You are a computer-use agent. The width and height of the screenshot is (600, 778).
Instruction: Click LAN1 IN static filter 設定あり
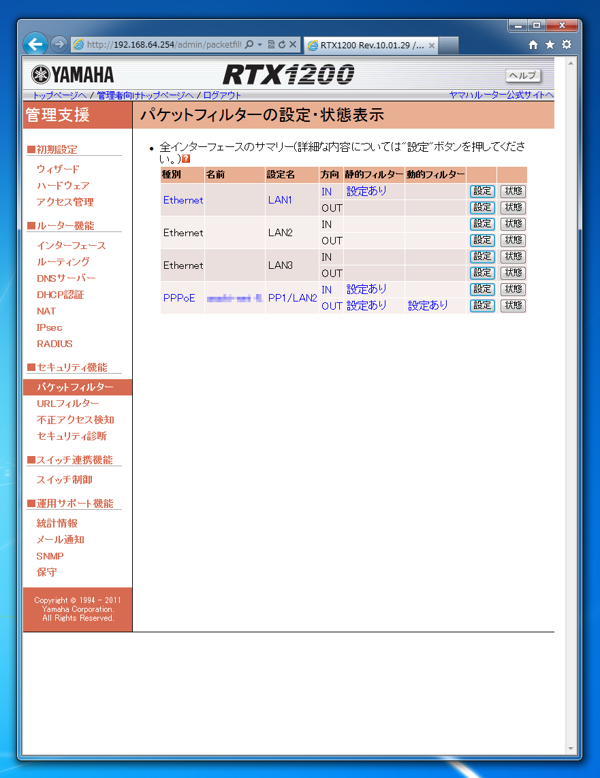tap(366, 192)
